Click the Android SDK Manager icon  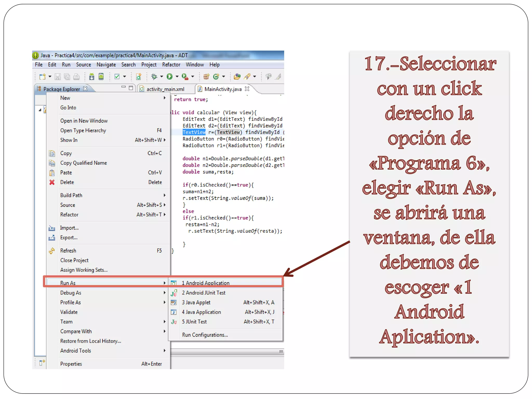tap(91, 77)
